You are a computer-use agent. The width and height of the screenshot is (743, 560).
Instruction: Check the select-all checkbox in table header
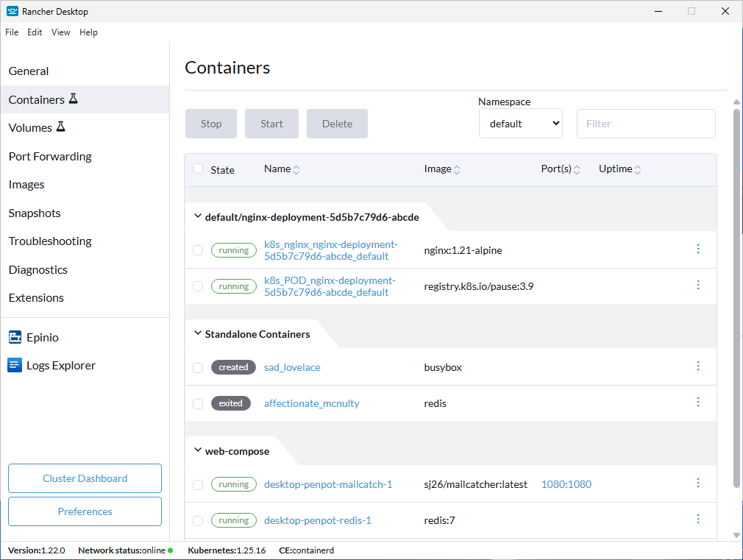[197, 169]
